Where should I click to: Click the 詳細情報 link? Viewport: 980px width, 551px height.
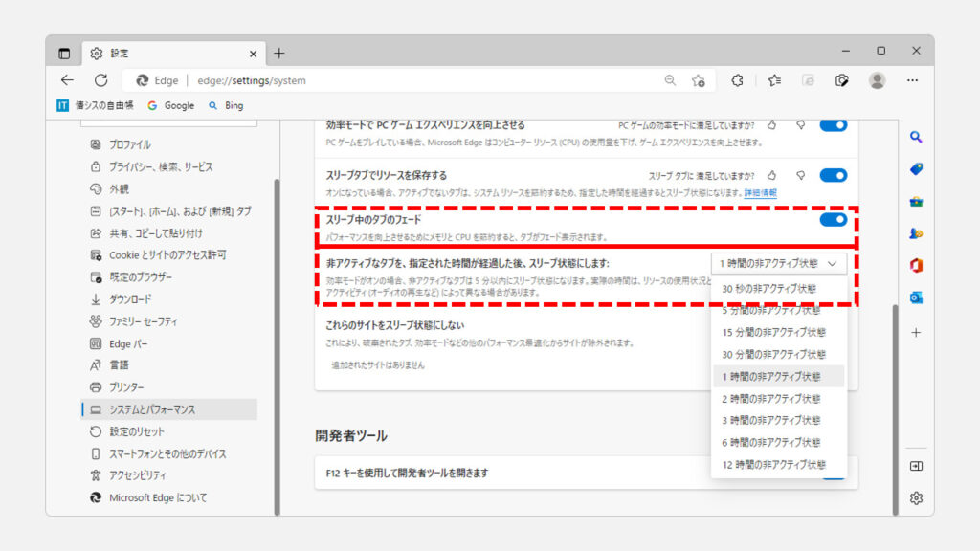[x=761, y=192]
